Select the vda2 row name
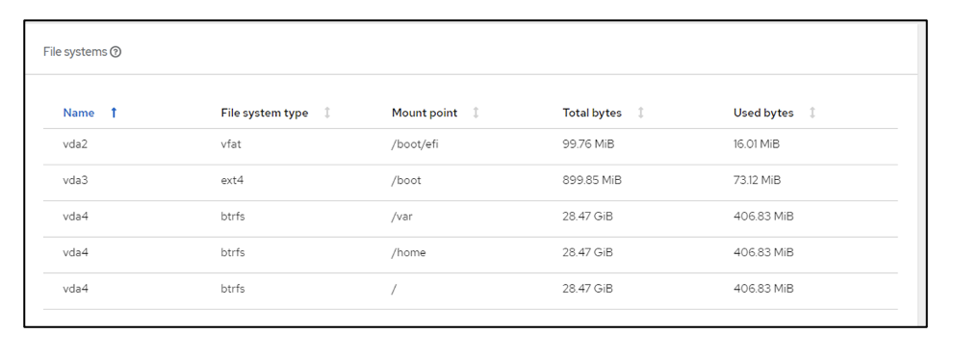The height and width of the screenshot is (360, 980). pos(76,144)
